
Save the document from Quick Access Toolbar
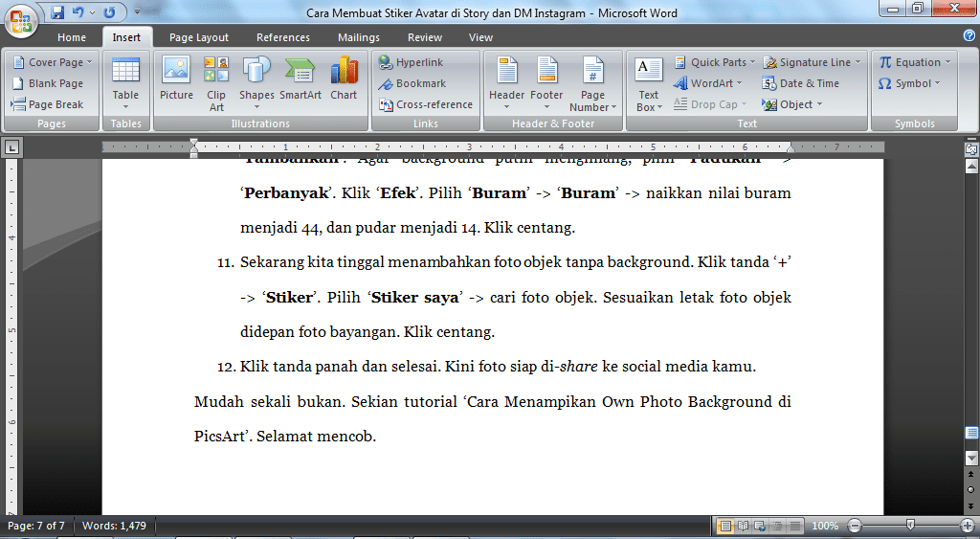[x=57, y=11]
